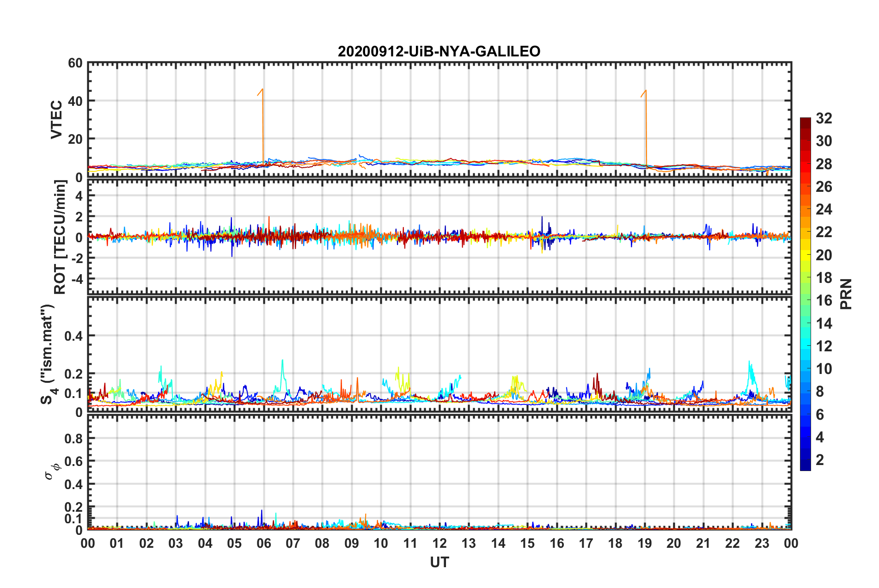The height and width of the screenshot is (588, 879).
Task: Select the 32 label on the PRN colorbar
Action: [824, 118]
